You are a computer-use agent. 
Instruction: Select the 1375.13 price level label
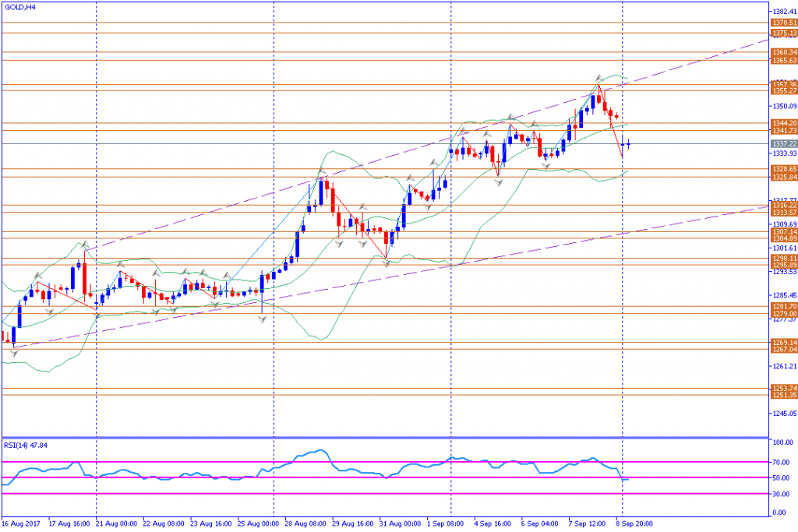[784, 33]
